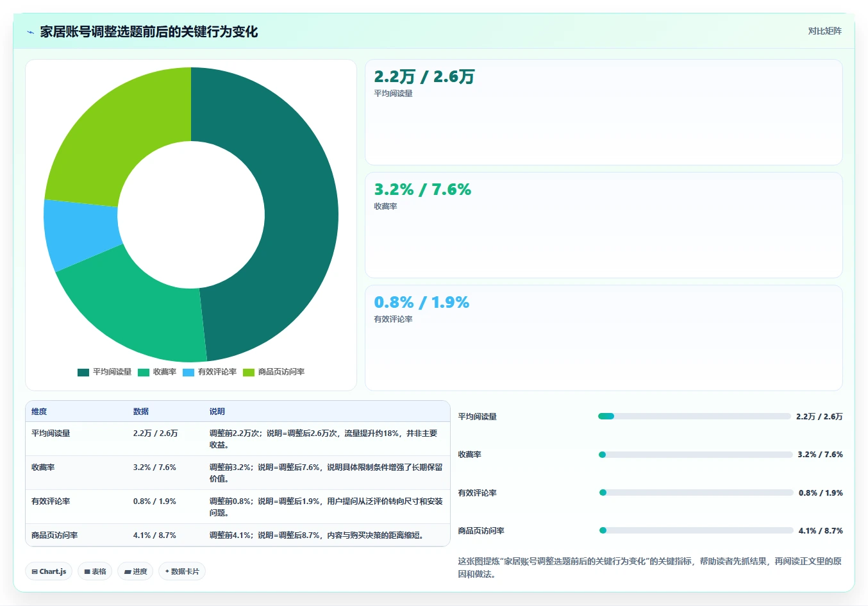Image resolution: width=868 pixels, height=606 pixels.
Task: Open the 3.2% / 7.6% data card
Action: (x=604, y=225)
